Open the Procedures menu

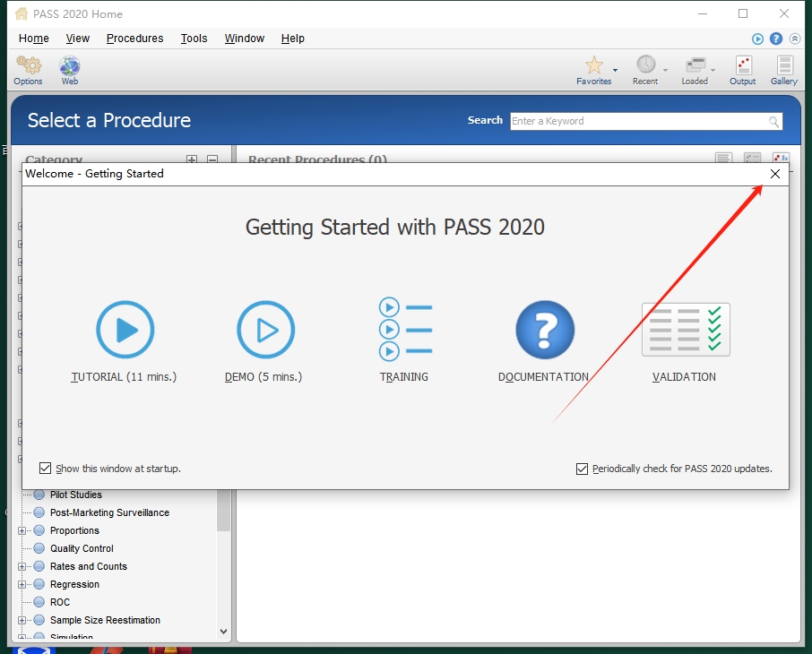coord(134,39)
